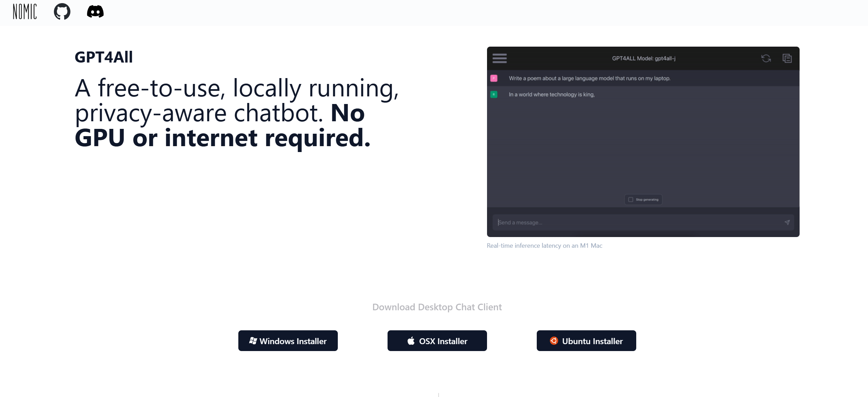Click the send arrow icon

point(787,223)
